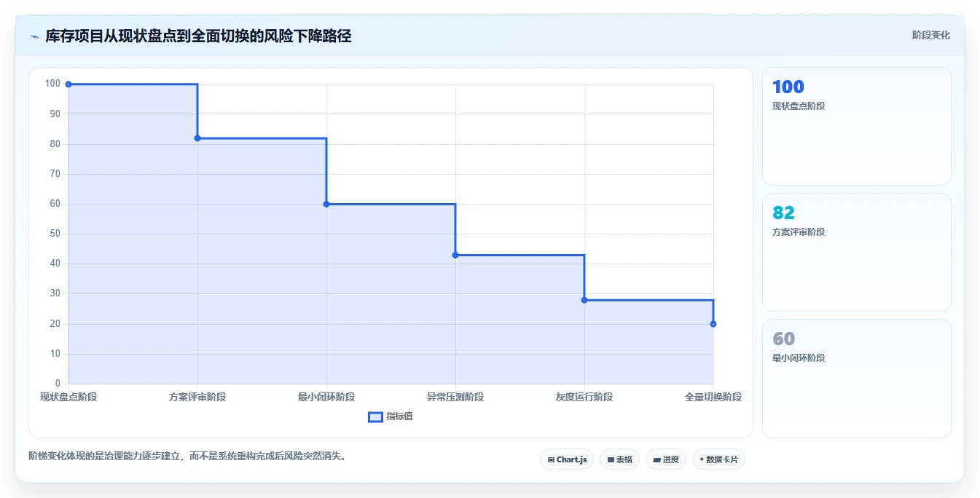Select the 数据卡片 tag button

(718, 459)
